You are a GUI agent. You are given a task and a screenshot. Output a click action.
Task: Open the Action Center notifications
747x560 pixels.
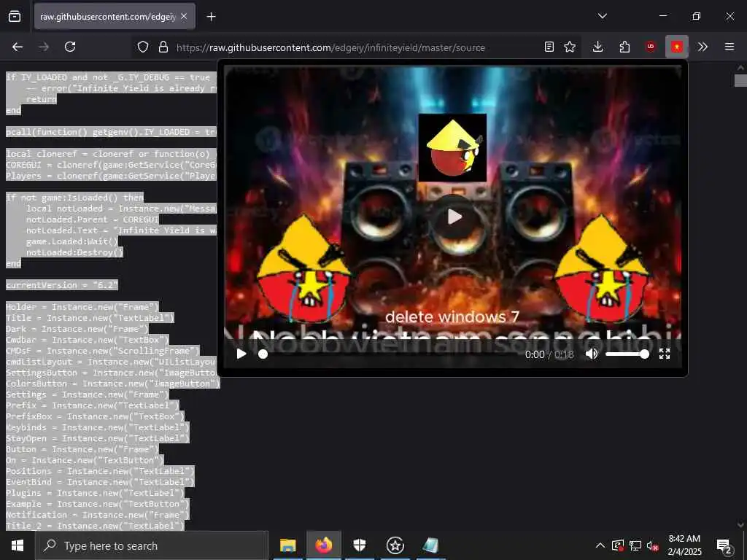724,546
